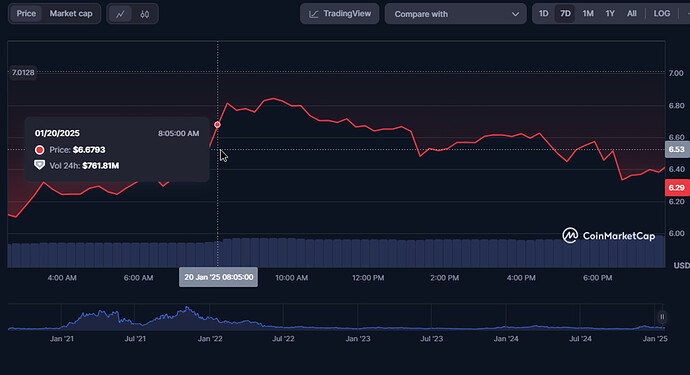Switch to line chart view icon
This screenshot has width=690, height=375.
pos(120,14)
